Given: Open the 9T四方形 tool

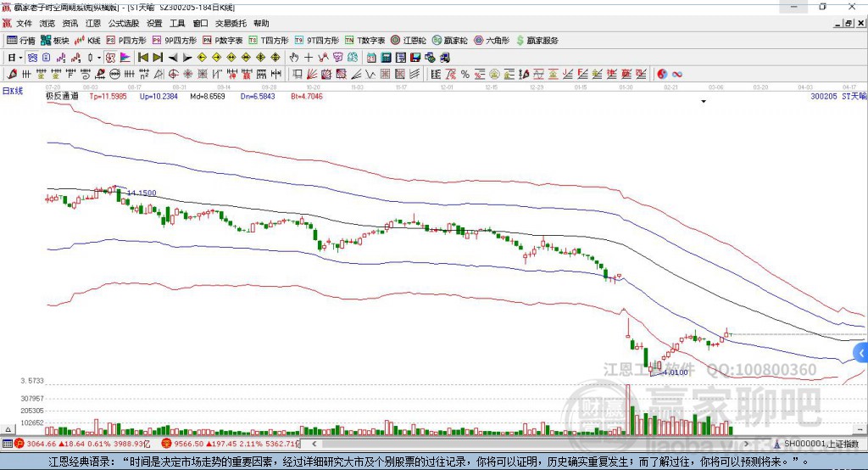Looking at the screenshot, I should point(317,41).
